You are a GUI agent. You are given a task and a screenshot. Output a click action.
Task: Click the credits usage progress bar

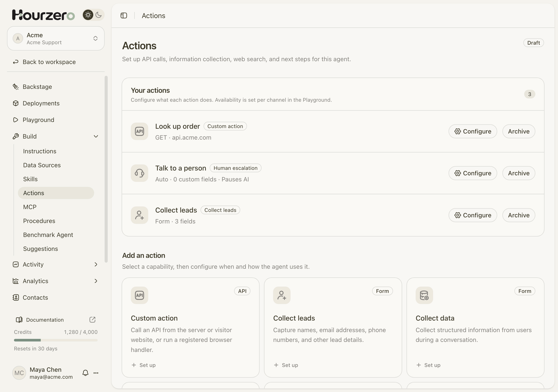tap(56, 340)
